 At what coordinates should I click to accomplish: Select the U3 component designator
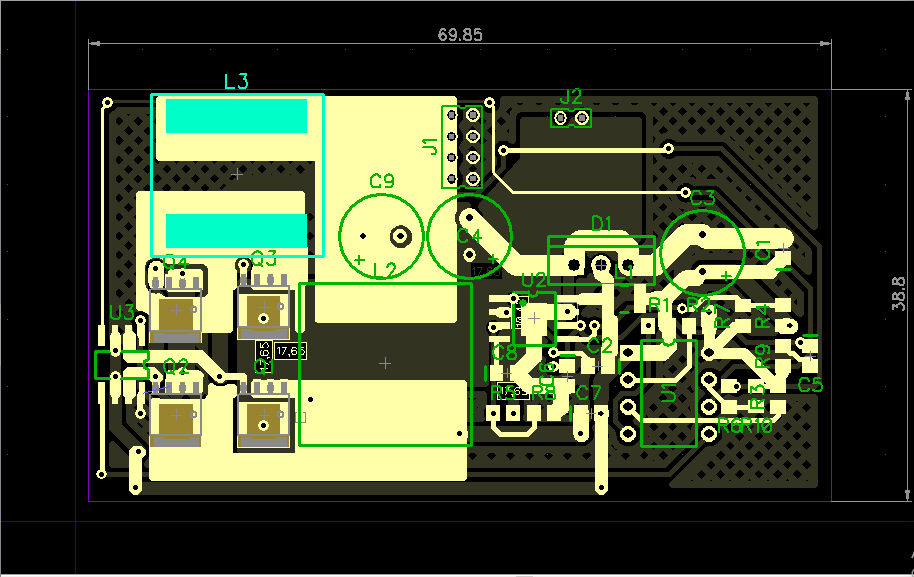click(122, 313)
